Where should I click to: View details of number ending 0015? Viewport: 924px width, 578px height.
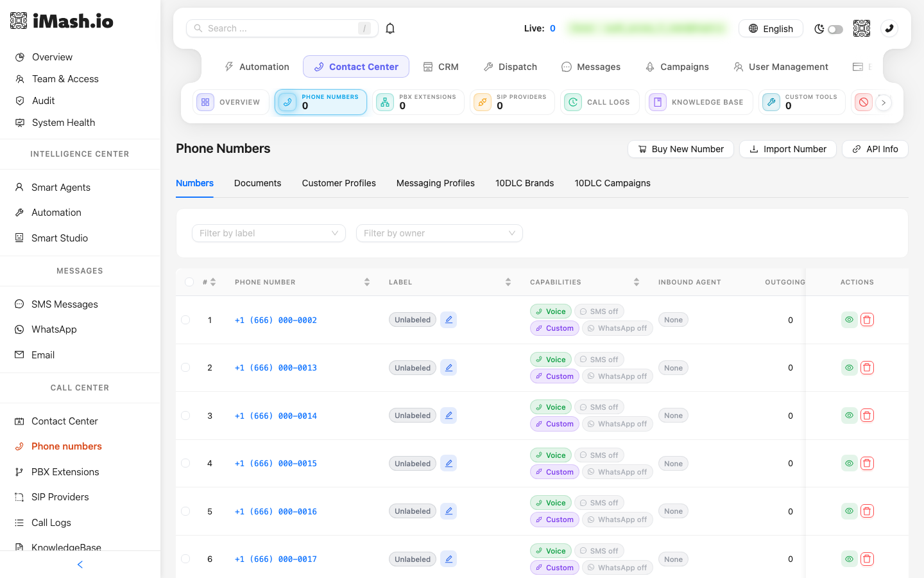[x=849, y=464]
